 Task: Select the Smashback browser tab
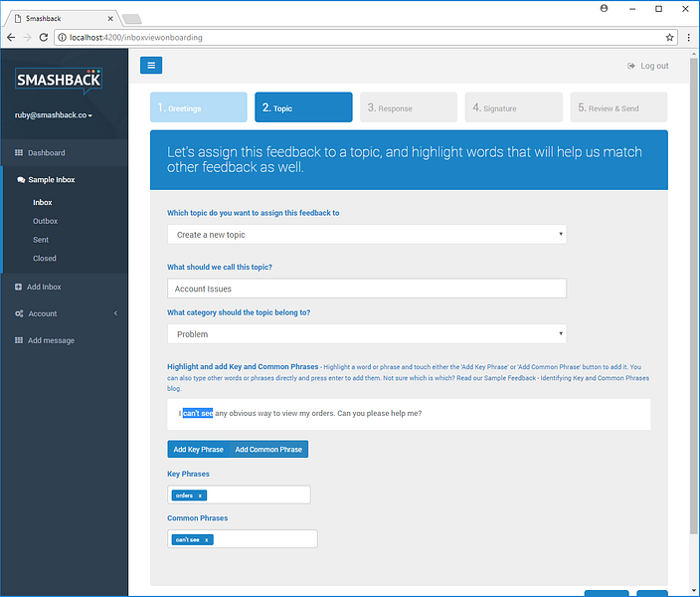pos(63,19)
